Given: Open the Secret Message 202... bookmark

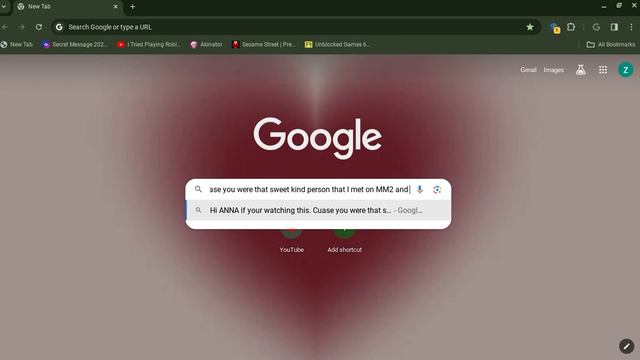Looking at the screenshot, I should click(x=75, y=44).
